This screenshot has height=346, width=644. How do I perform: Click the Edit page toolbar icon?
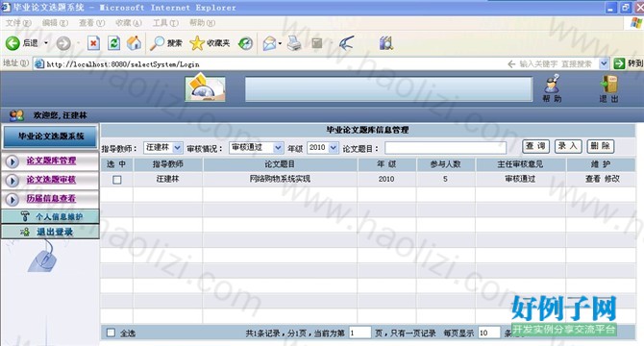click(316, 42)
